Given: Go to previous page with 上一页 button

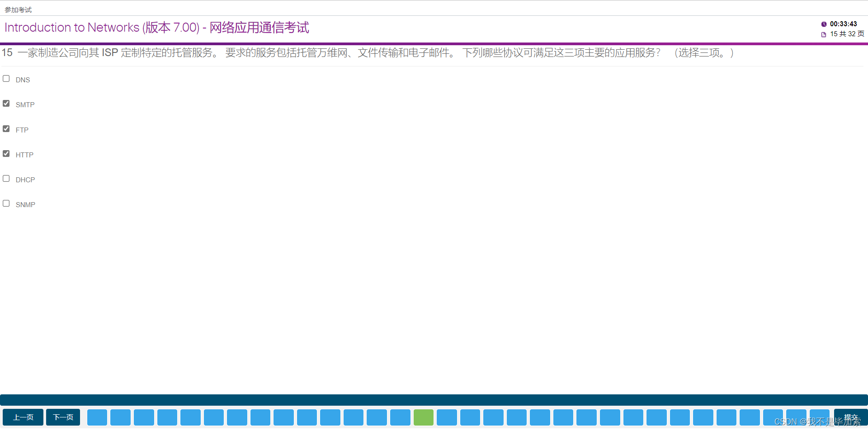Looking at the screenshot, I should 23,417.
